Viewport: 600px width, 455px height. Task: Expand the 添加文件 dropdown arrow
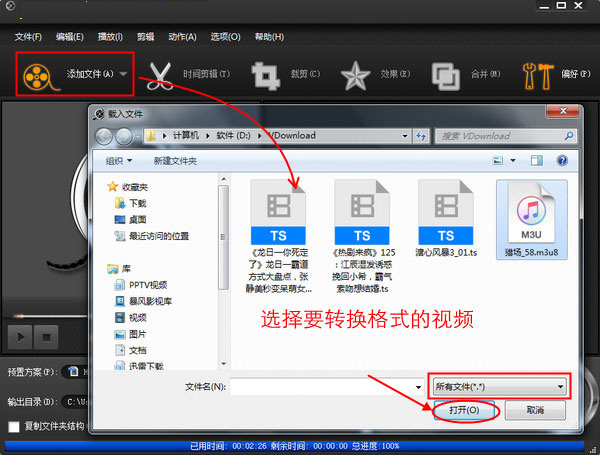click(x=123, y=74)
